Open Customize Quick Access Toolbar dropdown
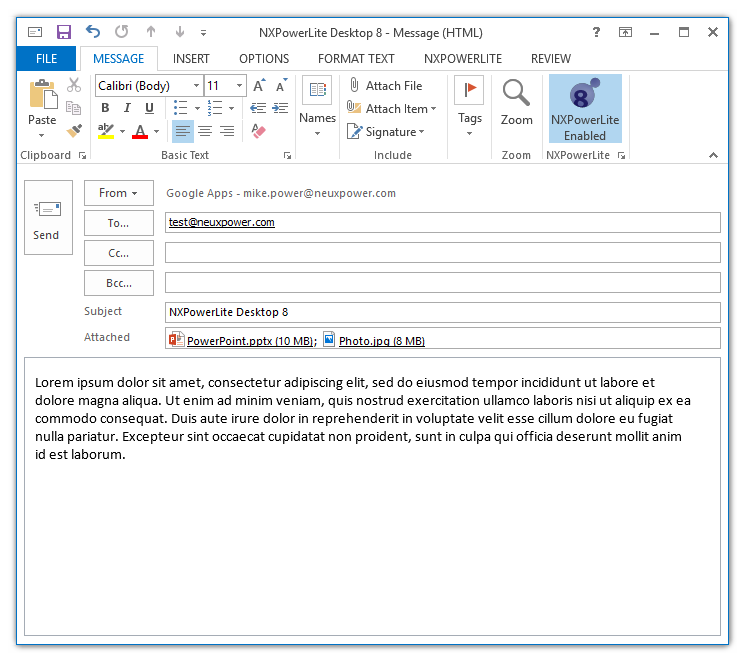745x660 pixels. (x=203, y=33)
